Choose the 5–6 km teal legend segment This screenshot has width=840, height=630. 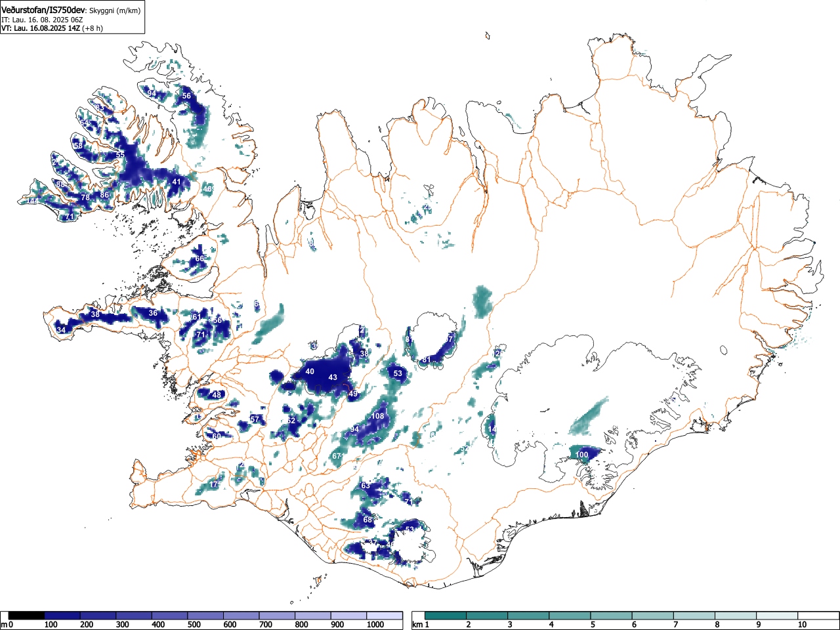point(612,616)
